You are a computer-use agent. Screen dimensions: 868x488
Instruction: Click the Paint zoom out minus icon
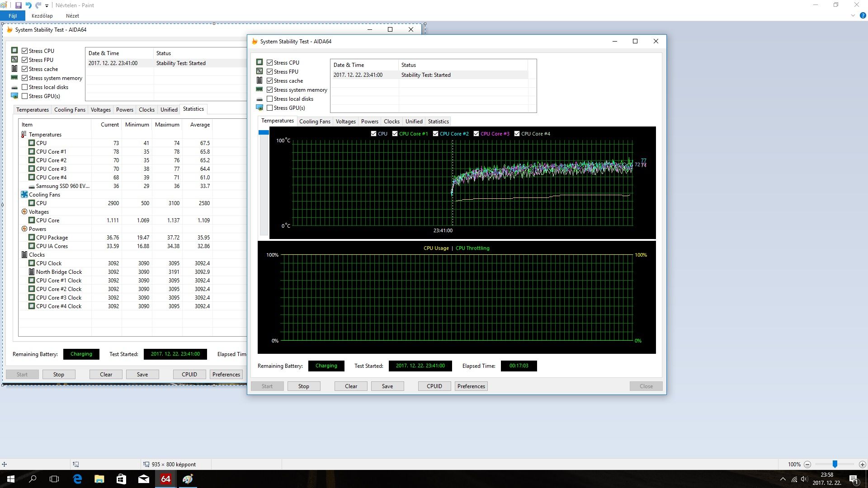[x=807, y=465]
